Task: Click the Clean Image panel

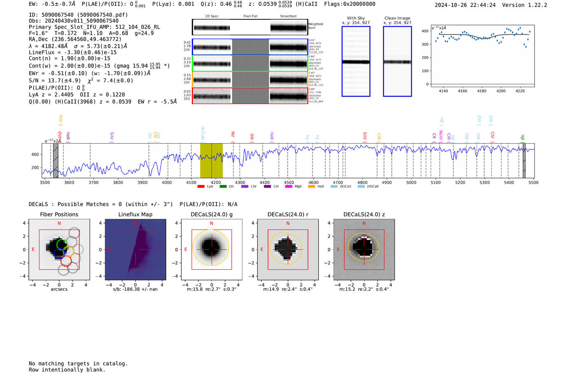Action: pos(397,61)
